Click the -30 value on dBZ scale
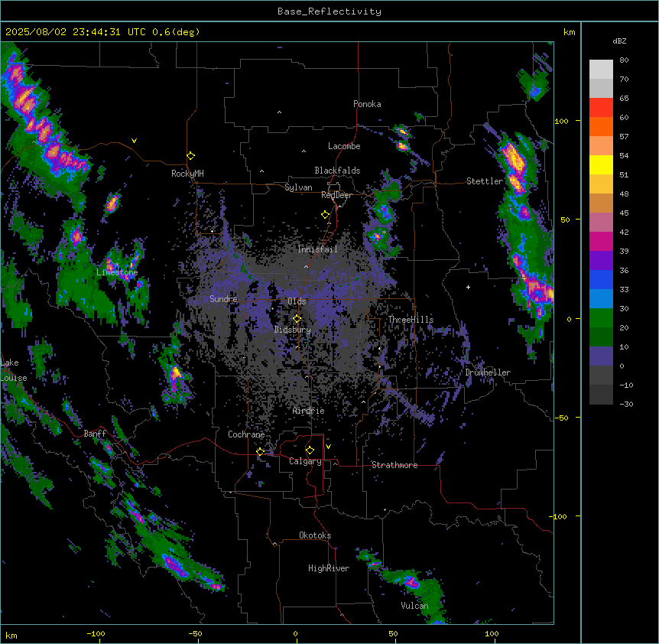 coord(626,405)
